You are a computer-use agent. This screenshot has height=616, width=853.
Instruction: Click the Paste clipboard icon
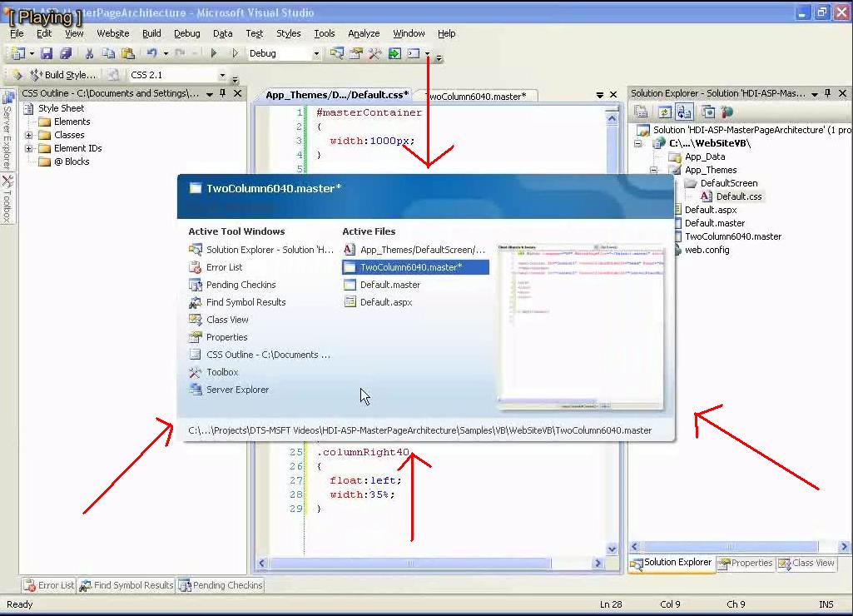point(127,53)
